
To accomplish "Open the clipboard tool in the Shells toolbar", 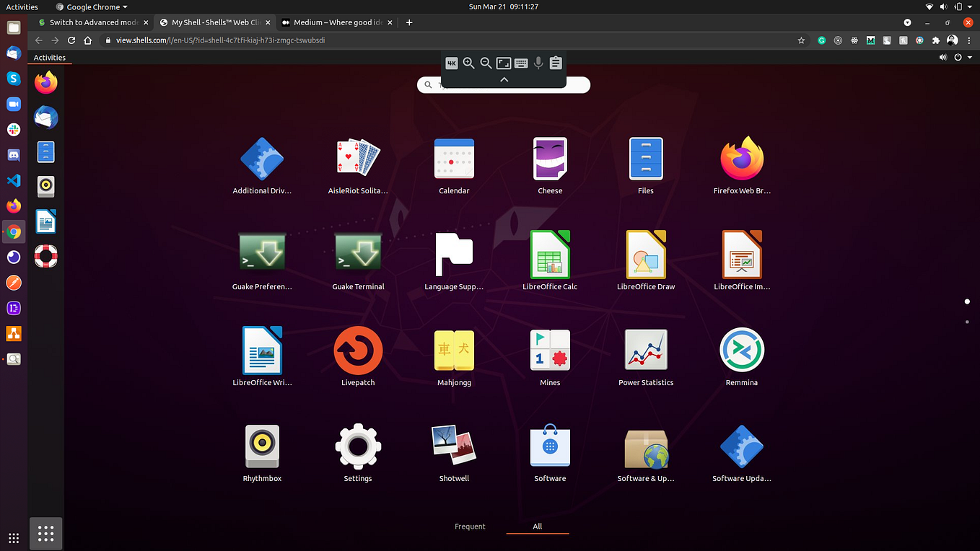I will coord(555,63).
